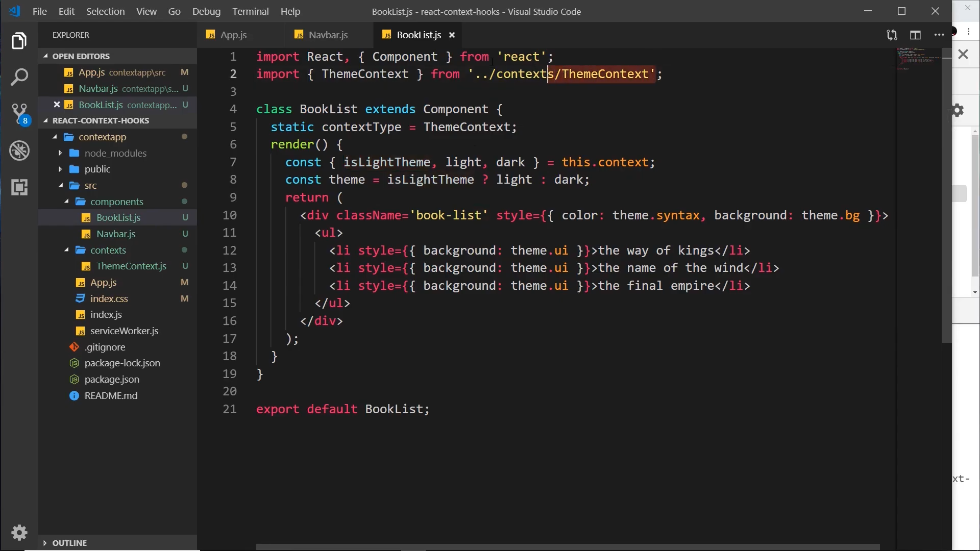This screenshot has width=980, height=551.
Task: Open index.css in the explorer
Action: coord(109,298)
